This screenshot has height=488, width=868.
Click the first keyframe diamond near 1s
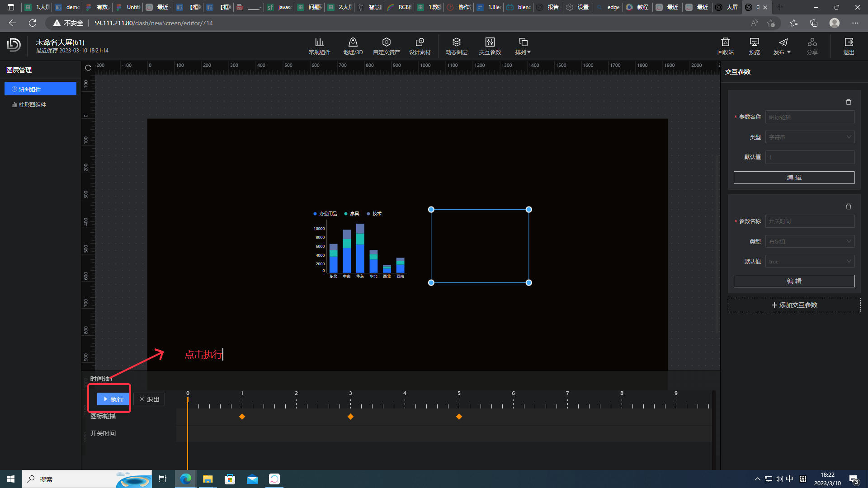[x=242, y=417]
